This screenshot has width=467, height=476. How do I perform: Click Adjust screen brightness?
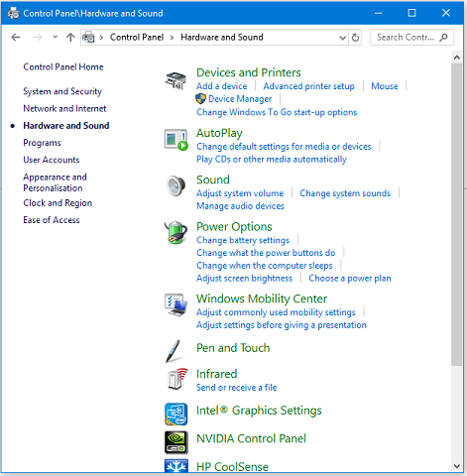(244, 279)
